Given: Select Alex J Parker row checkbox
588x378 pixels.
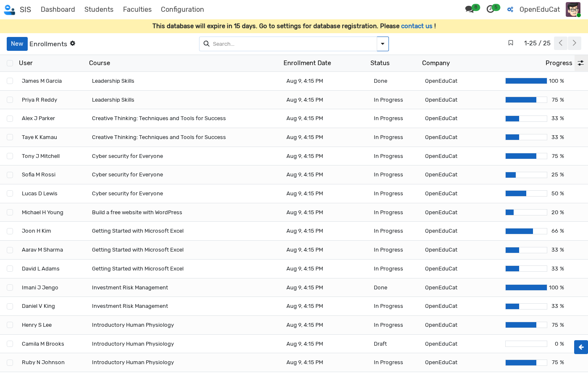Looking at the screenshot, I should tap(10, 118).
